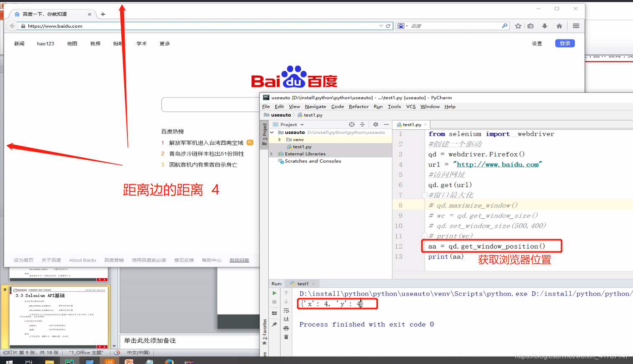The height and width of the screenshot is (364, 633).
Task: Select the test1 Run tab
Action: point(302,284)
